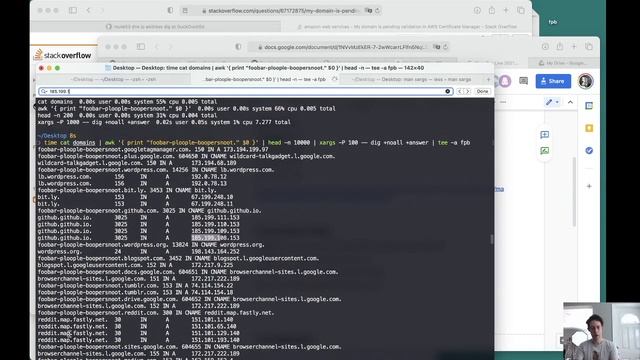Click the Share button in Google Docs
The image size is (640, 360).
coord(553,81)
